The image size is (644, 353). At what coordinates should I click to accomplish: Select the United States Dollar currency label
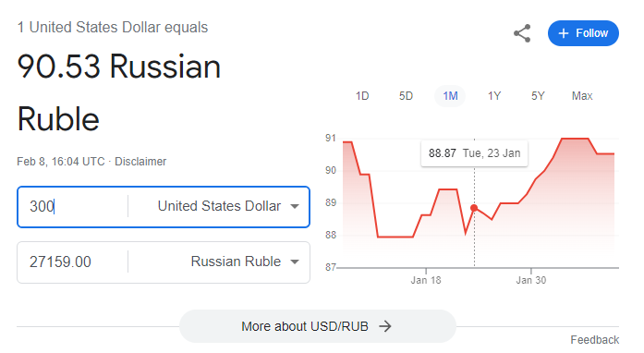219,206
